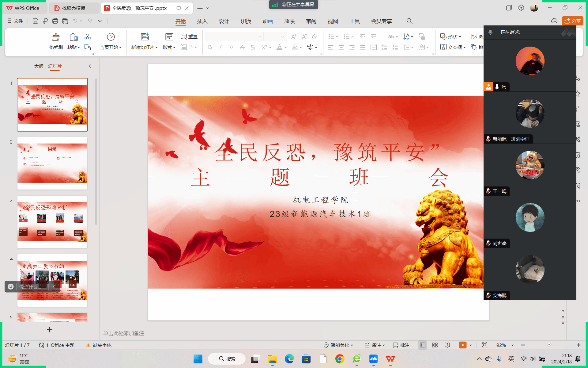The height and width of the screenshot is (368, 588).
Task: Click the Chrome icon on taskbar
Action: pos(340,359)
